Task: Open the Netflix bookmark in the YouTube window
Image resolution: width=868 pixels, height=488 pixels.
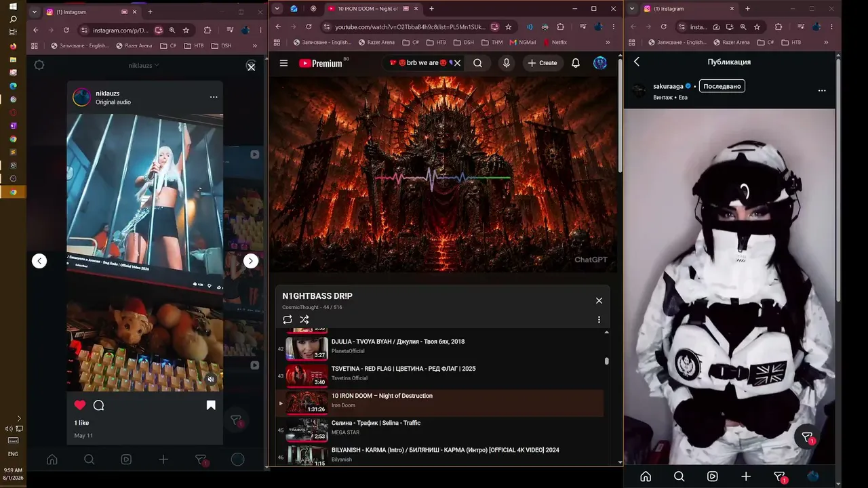Action: pyautogui.click(x=555, y=42)
